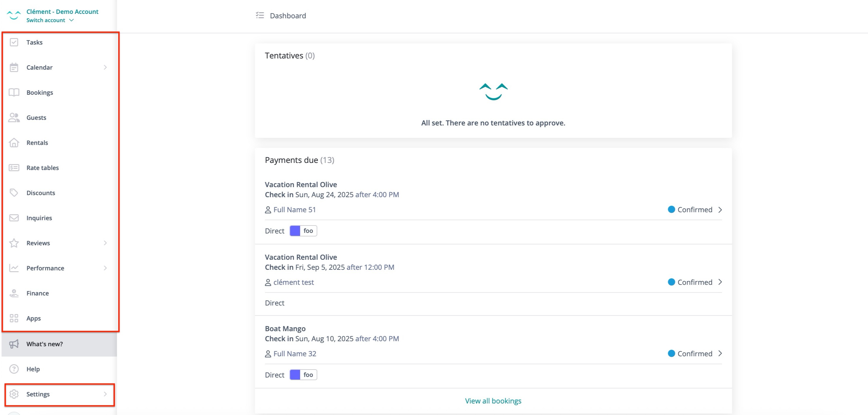
Task: Click the purple foo tag swatch for Full Name 32
Action: coord(295,375)
